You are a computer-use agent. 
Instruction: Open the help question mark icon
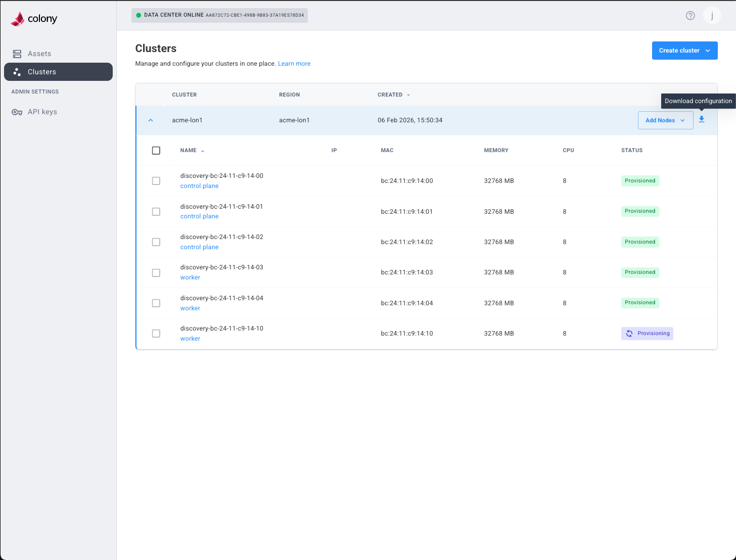[x=690, y=15]
